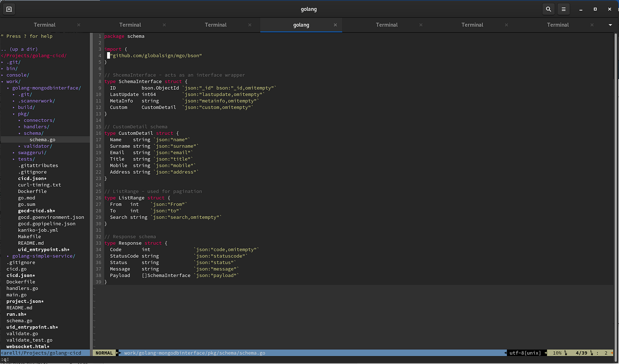Switch to the golang tab
Image resolution: width=619 pixels, height=364 pixels.
(301, 25)
